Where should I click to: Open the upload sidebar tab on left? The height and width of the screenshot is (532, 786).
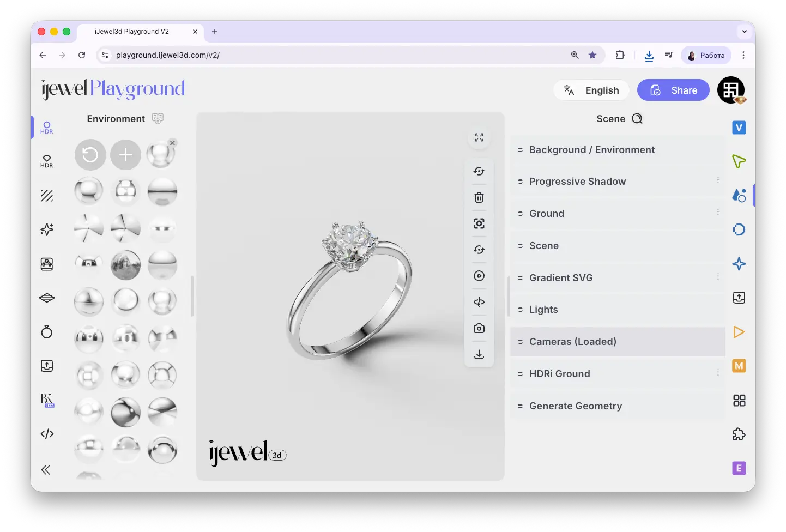(x=47, y=365)
